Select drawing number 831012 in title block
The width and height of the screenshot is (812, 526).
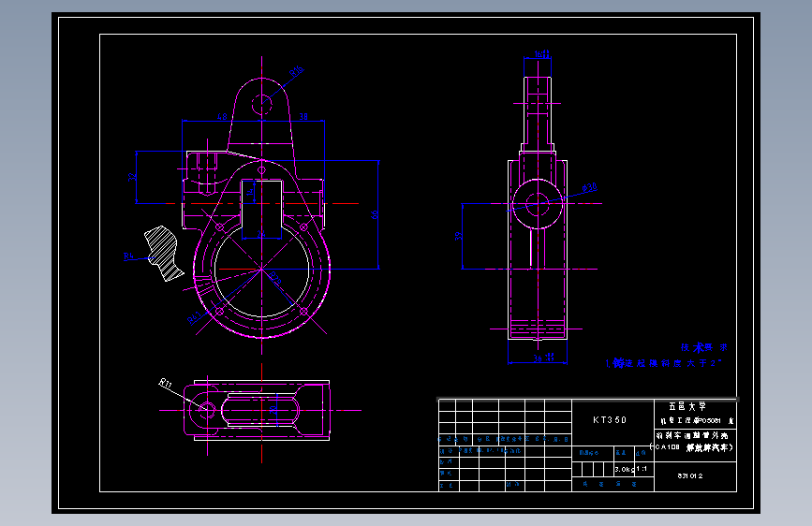(x=690, y=475)
